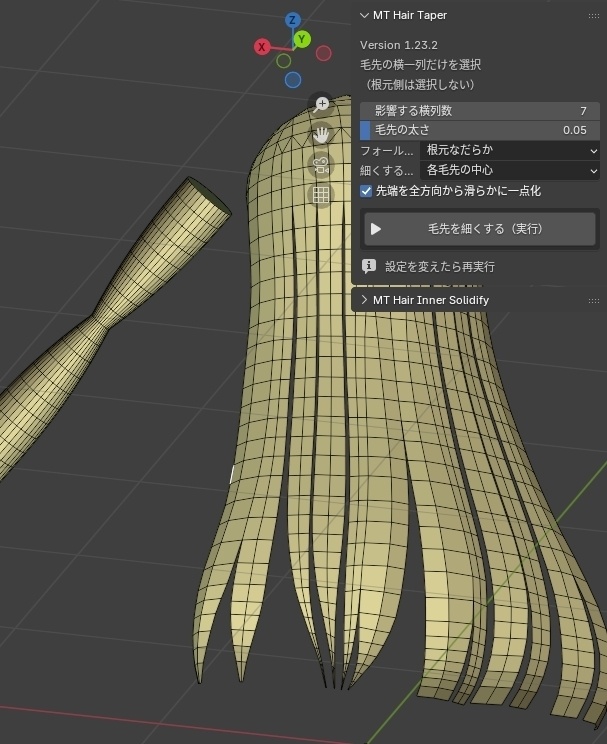The height and width of the screenshot is (744, 607).
Task: Click the 設定を変えたら再実行 hint text
Action: (440, 267)
